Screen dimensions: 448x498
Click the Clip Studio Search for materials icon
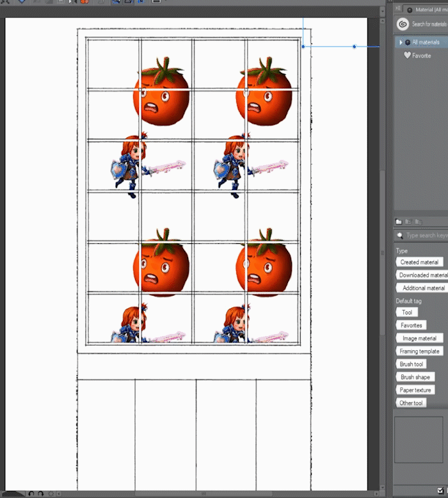tap(403, 24)
